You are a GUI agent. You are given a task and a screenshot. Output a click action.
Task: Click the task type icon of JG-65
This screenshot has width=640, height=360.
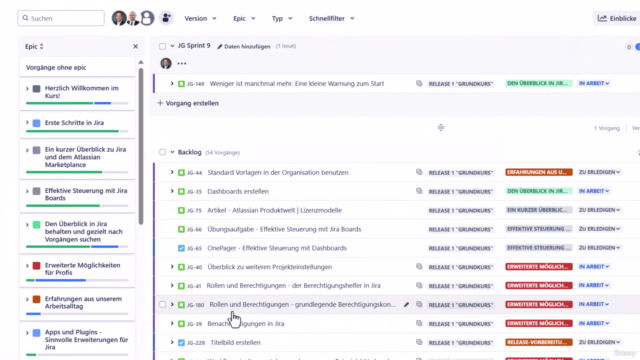coord(181,248)
